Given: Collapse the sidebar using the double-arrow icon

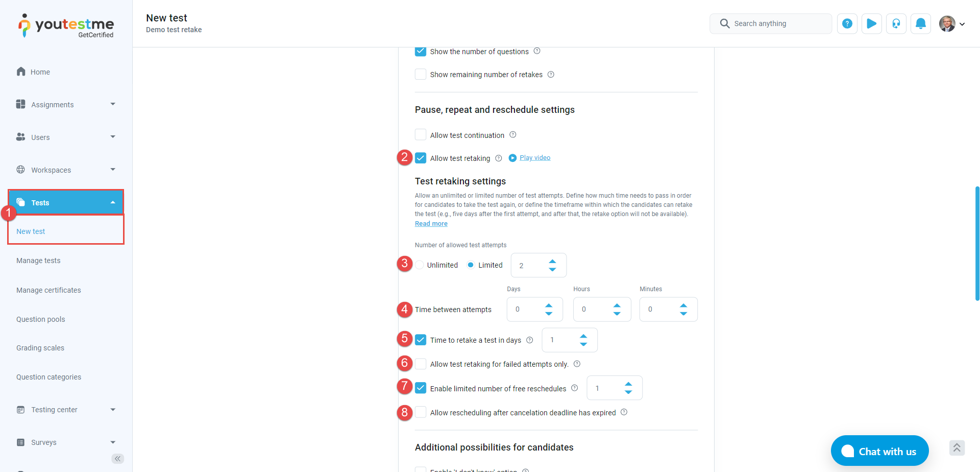Looking at the screenshot, I should pos(118,459).
